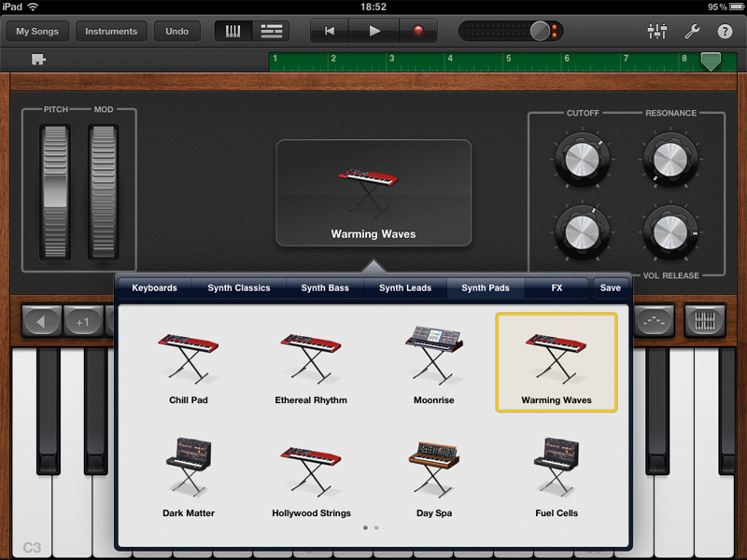Click the Resonance knob
This screenshot has height=560, width=747.
pyautogui.click(x=670, y=160)
